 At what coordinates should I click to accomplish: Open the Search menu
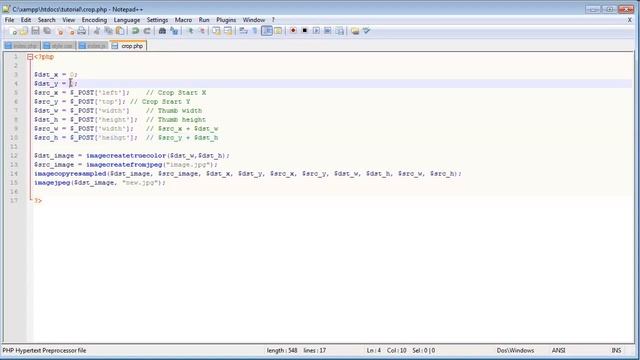click(47, 20)
